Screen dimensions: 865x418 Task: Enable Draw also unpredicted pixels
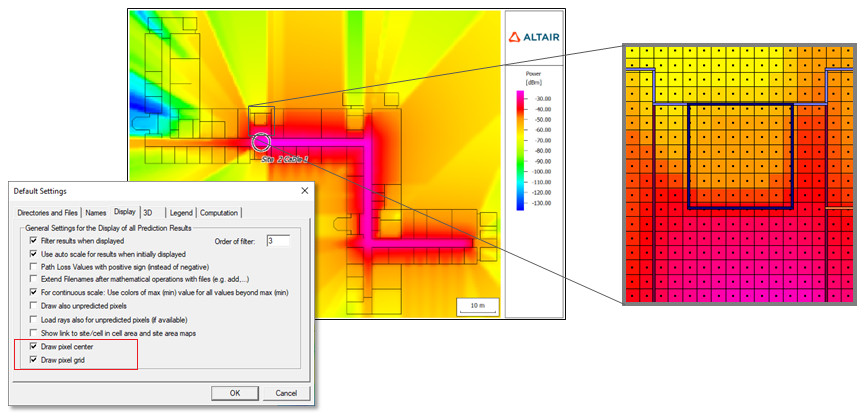(34, 304)
